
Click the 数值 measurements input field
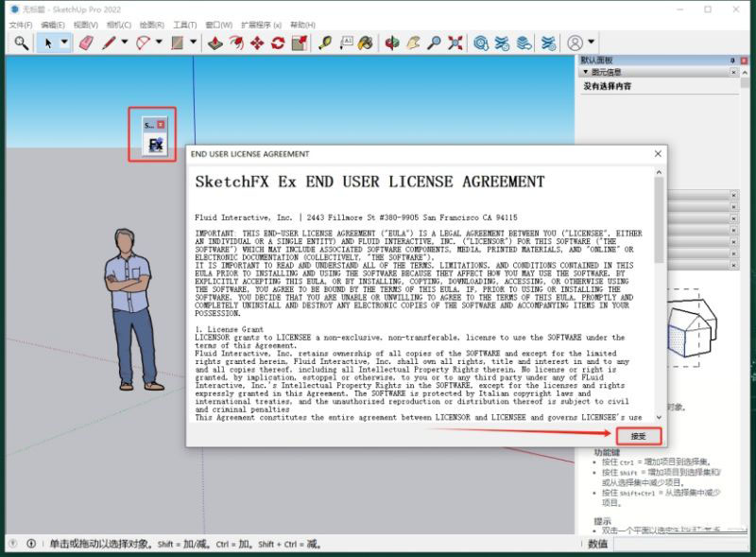click(680, 544)
